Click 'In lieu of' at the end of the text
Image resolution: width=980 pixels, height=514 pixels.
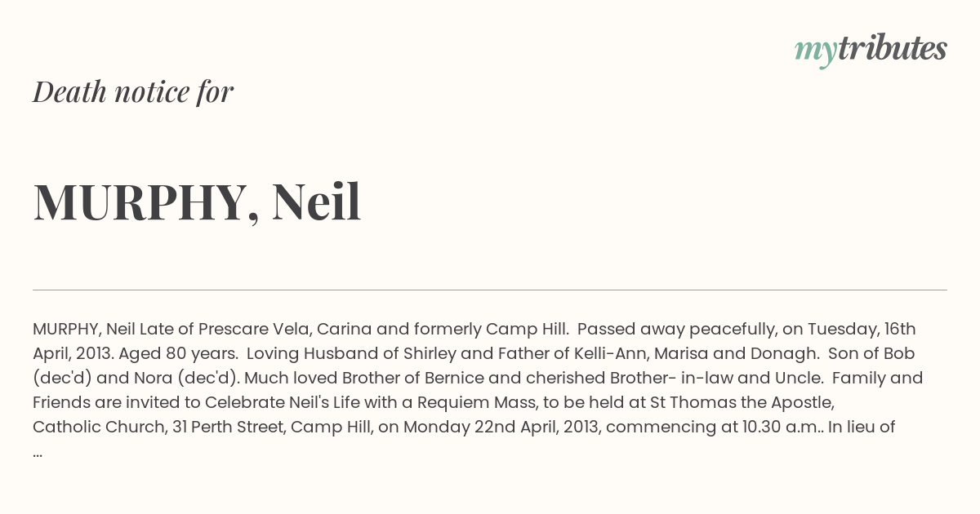[x=862, y=427]
